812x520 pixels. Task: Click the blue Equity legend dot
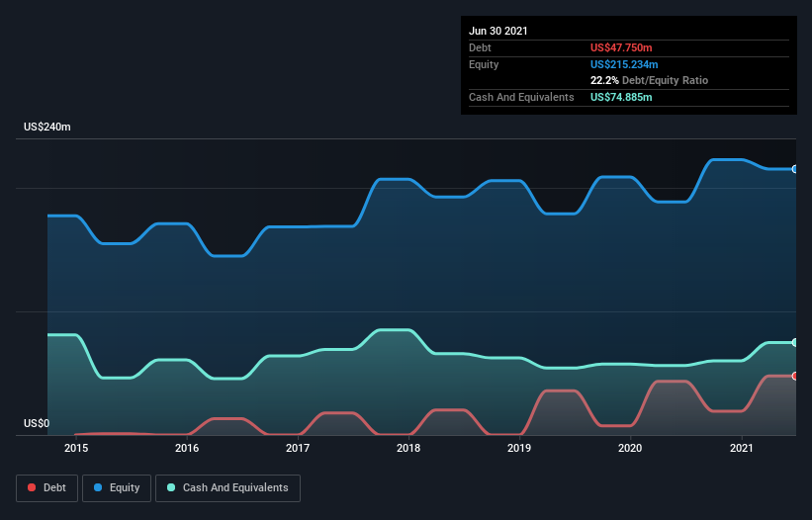98,487
